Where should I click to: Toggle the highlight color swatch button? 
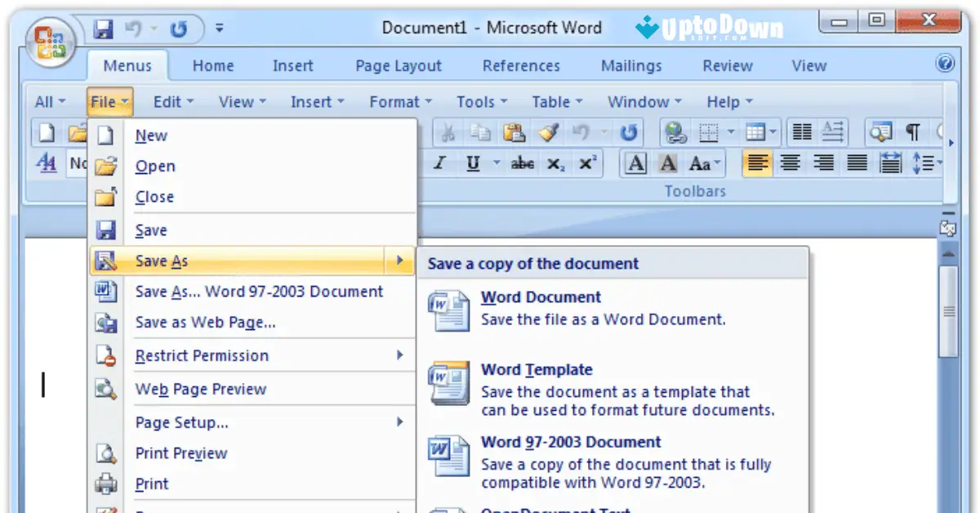click(x=668, y=163)
